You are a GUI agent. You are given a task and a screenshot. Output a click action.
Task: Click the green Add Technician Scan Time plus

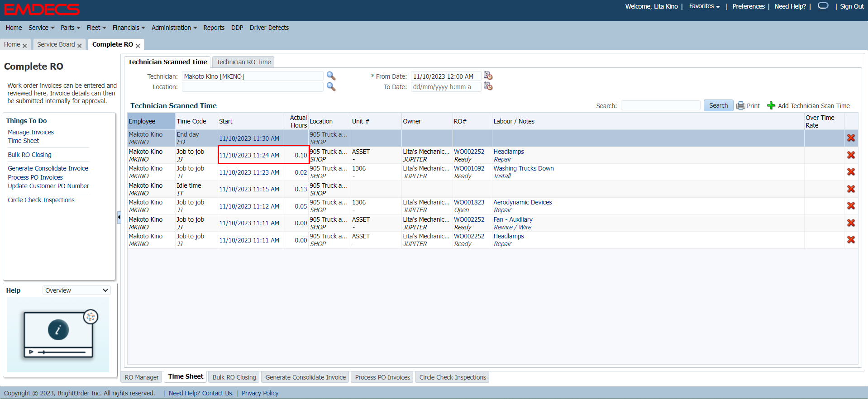[771, 105]
